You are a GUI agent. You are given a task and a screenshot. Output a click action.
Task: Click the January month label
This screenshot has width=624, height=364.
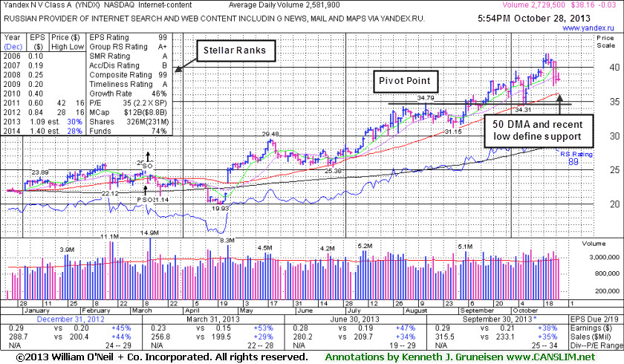[36, 311]
